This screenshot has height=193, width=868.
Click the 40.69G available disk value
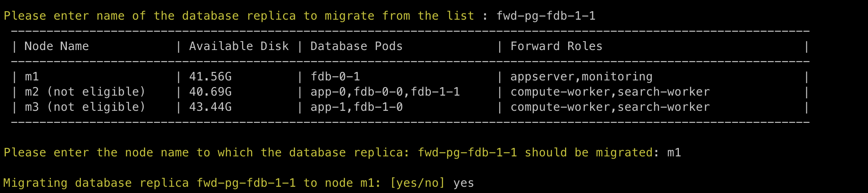(210, 92)
